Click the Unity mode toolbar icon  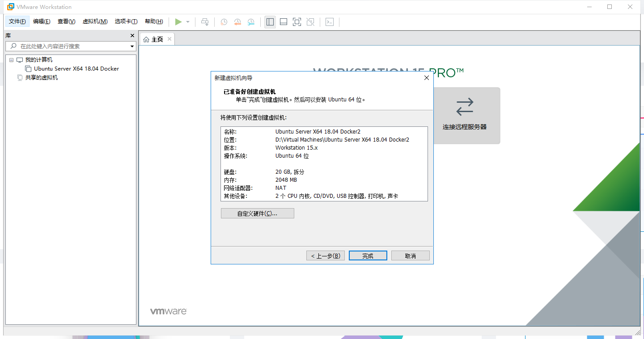pos(310,22)
